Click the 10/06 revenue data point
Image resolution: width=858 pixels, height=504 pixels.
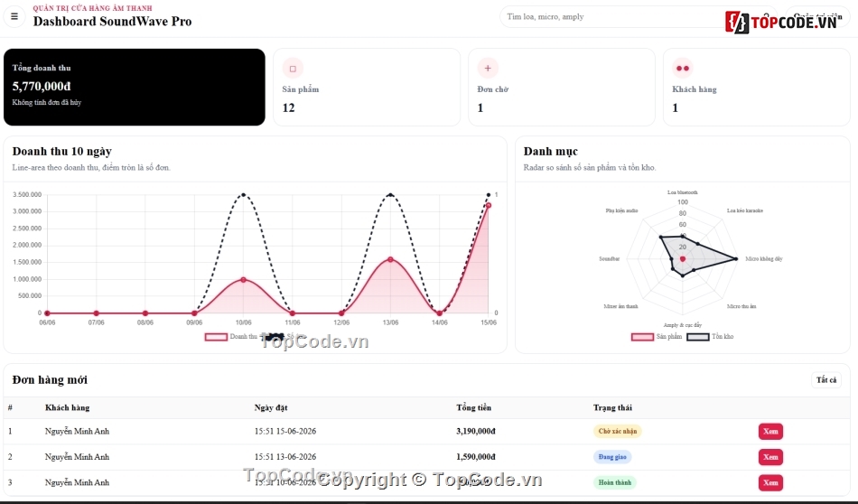click(244, 280)
